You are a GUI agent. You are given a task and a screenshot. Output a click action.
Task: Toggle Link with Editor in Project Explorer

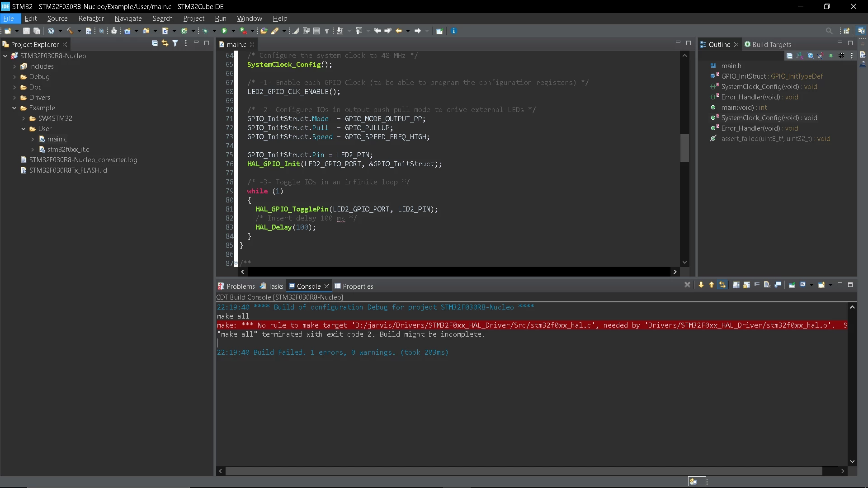point(165,43)
